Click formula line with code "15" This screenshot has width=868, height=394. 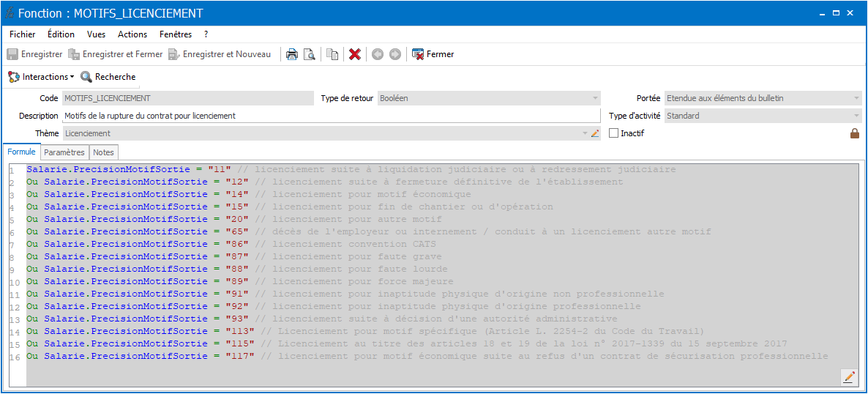click(x=290, y=207)
